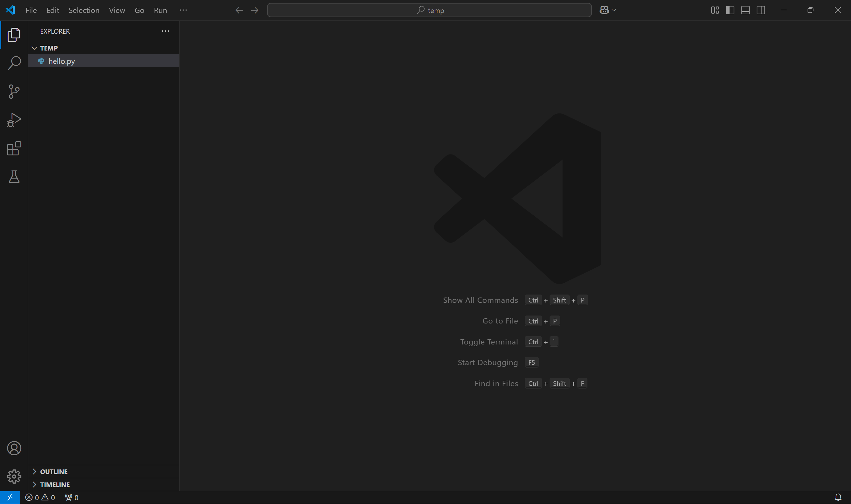Screen dimensions: 851x504
Task: Minimize the VS Code window
Action: [783, 10]
